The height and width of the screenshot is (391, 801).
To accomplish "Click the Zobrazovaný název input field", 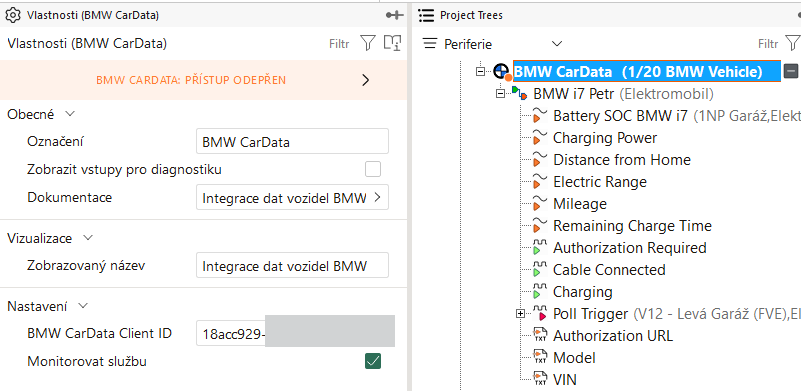I will click(x=292, y=266).
